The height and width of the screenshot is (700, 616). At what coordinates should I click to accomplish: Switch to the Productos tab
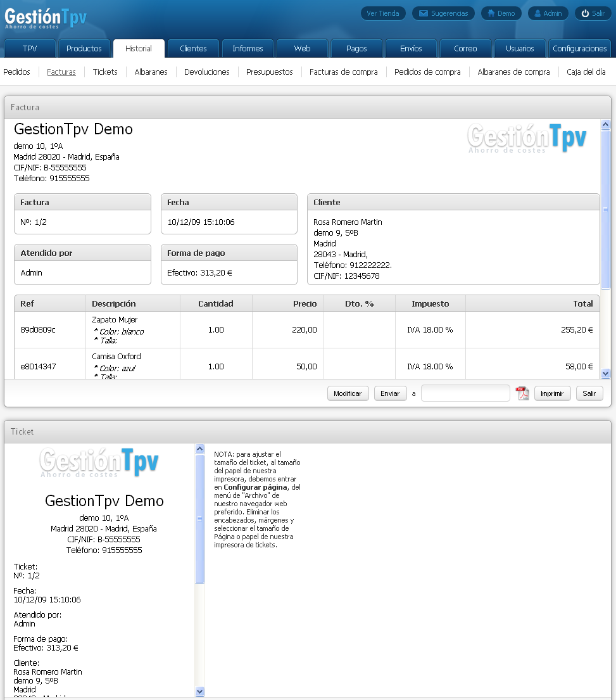coord(84,49)
